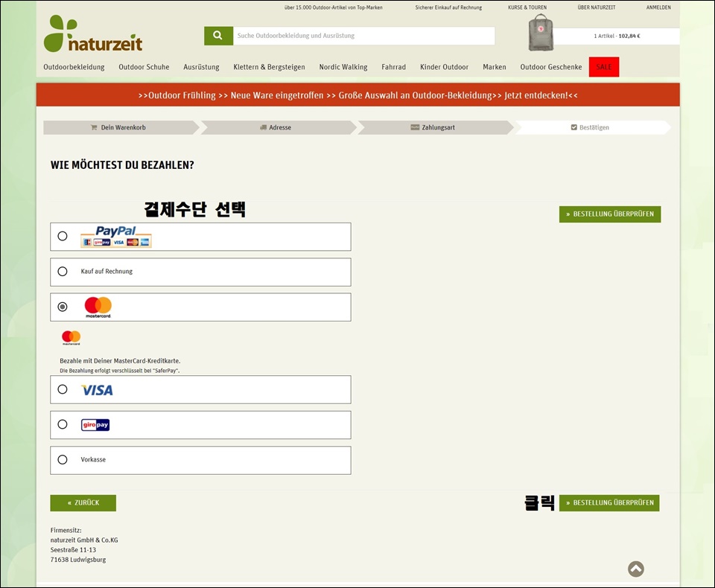This screenshot has width=715, height=588.
Task: Open the Kinder Outdoor menu
Action: (444, 67)
